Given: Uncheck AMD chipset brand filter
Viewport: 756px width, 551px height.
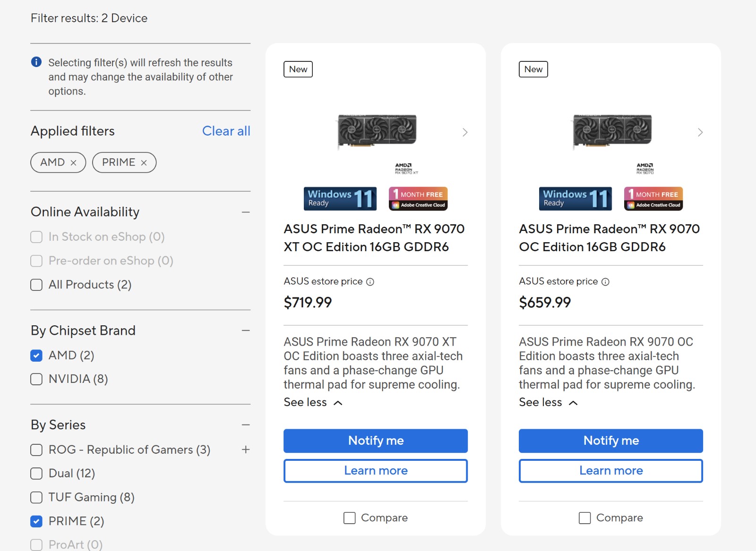Looking at the screenshot, I should (36, 356).
